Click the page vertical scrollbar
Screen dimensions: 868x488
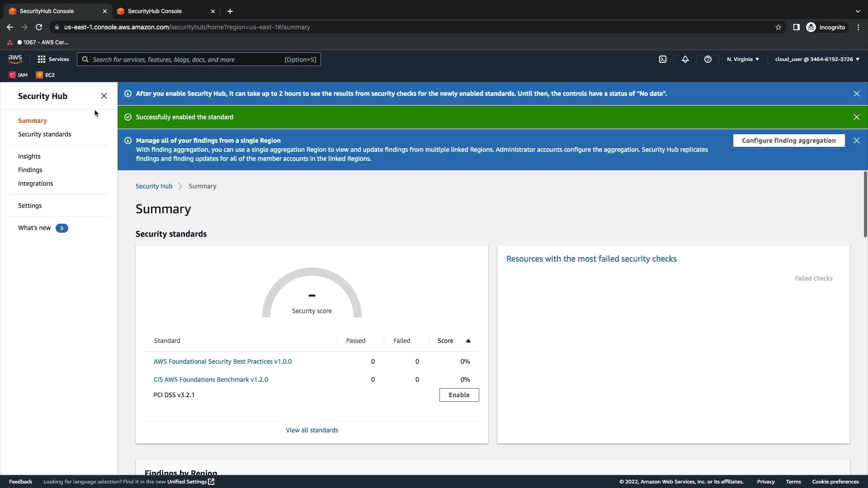pos(865,204)
